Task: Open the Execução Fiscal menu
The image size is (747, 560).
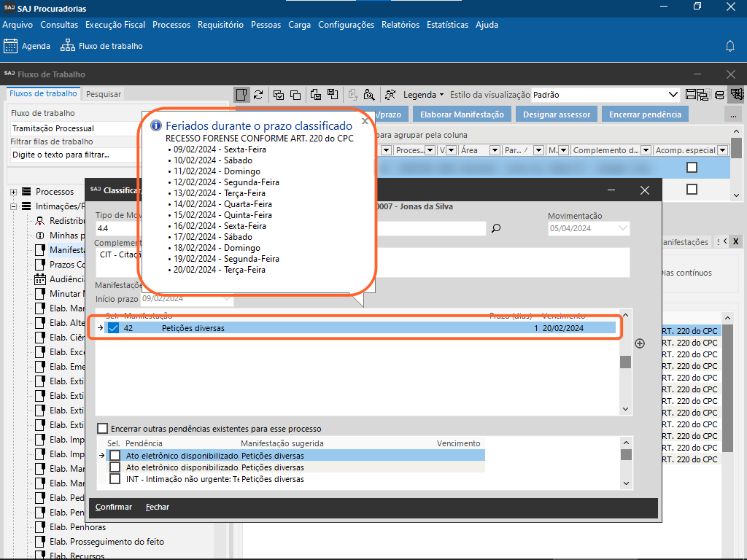Action: (x=115, y=25)
